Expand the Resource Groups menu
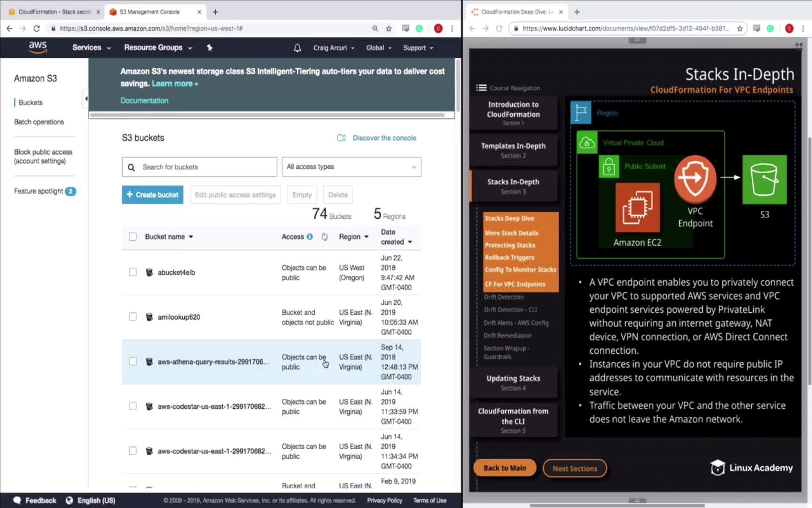This screenshot has height=508, width=812. 158,48
